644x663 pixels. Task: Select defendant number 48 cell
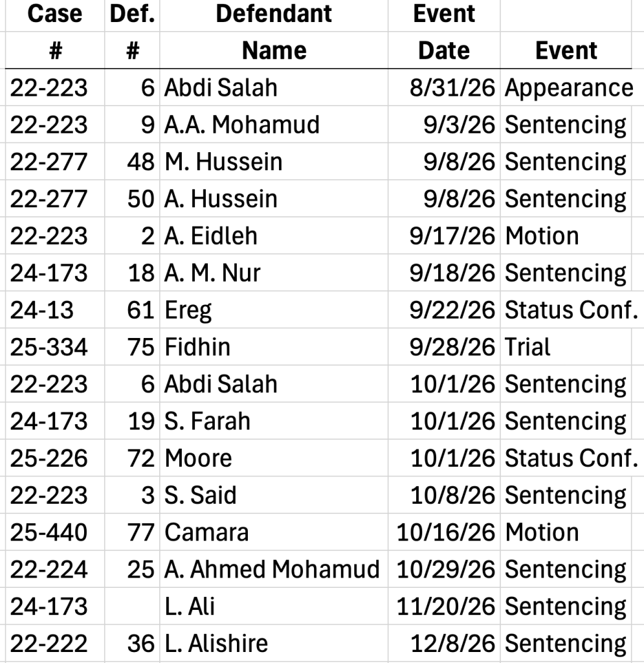point(132,161)
